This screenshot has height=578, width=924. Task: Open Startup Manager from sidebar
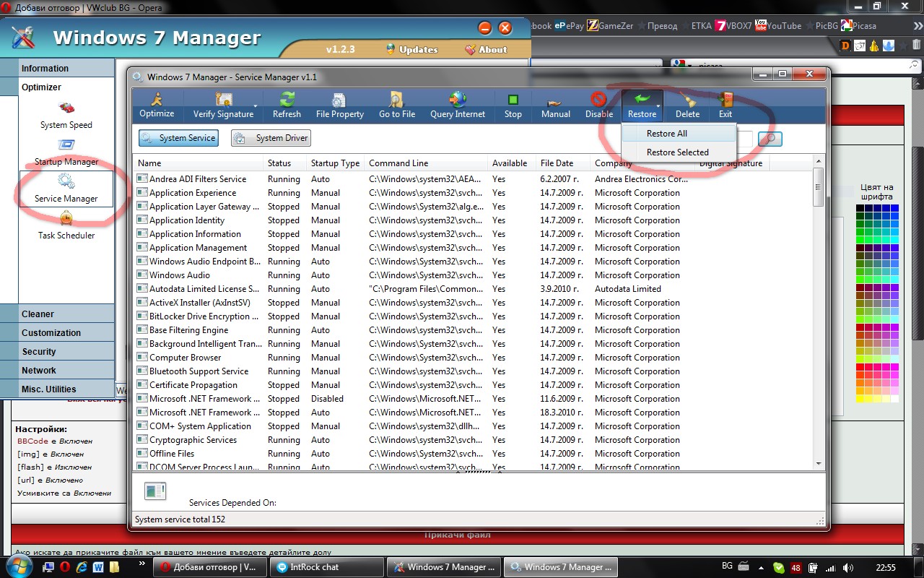[66, 152]
